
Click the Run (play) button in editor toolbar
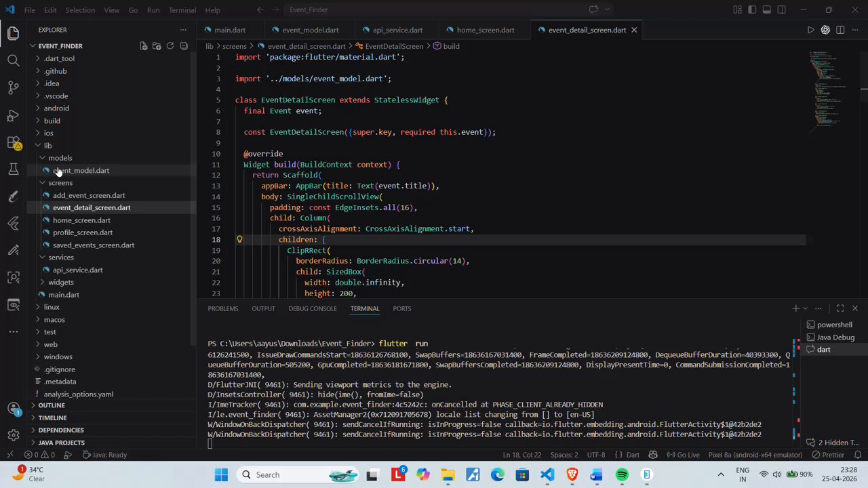pyautogui.click(x=810, y=30)
